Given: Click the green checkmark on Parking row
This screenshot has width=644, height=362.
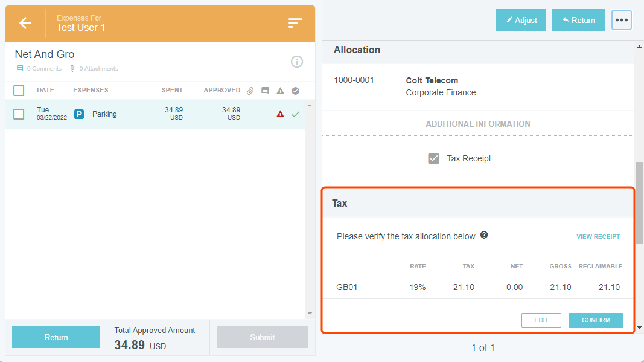Looking at the screenshot, I should [x=295, y=114].
